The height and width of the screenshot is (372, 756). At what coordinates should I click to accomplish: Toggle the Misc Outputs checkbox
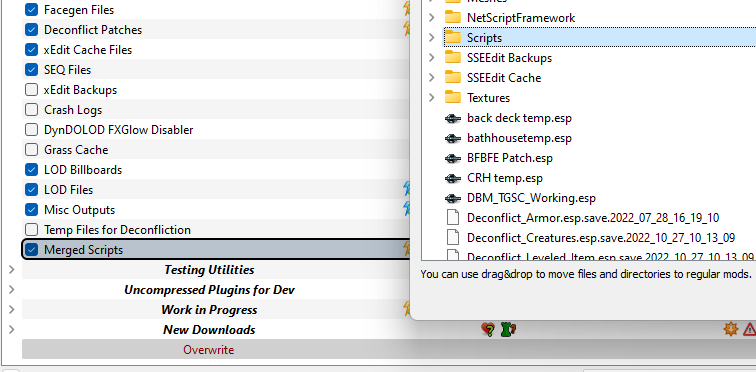pos(31,210)
